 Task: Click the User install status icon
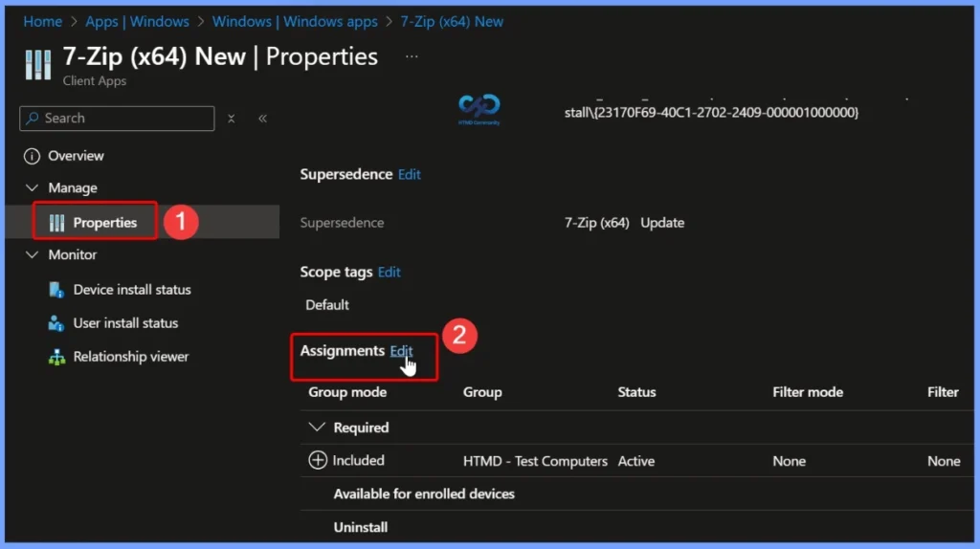coord(56,323)
